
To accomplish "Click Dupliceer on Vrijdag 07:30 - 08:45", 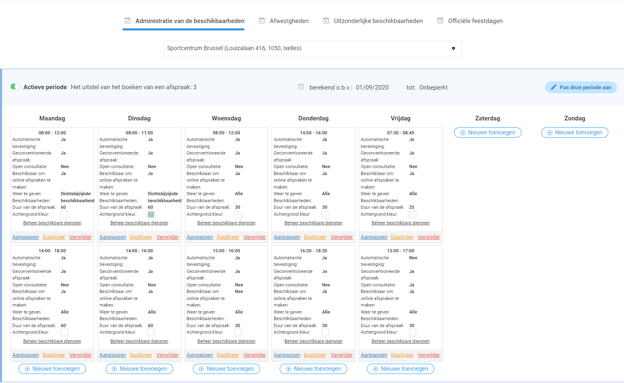I will click(x=402, y=237).
